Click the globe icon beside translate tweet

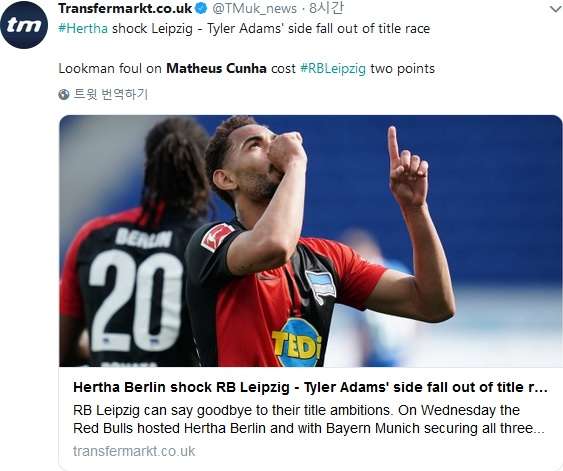click(64, 94)
